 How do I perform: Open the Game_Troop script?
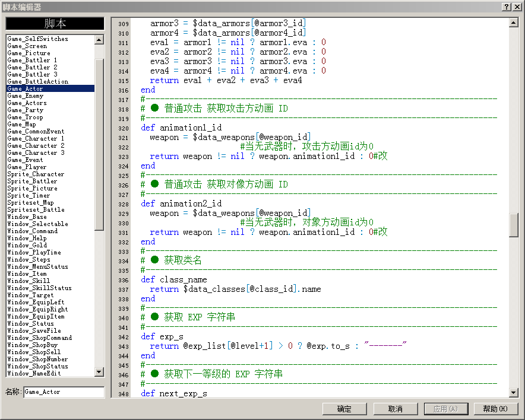(50, 117)
